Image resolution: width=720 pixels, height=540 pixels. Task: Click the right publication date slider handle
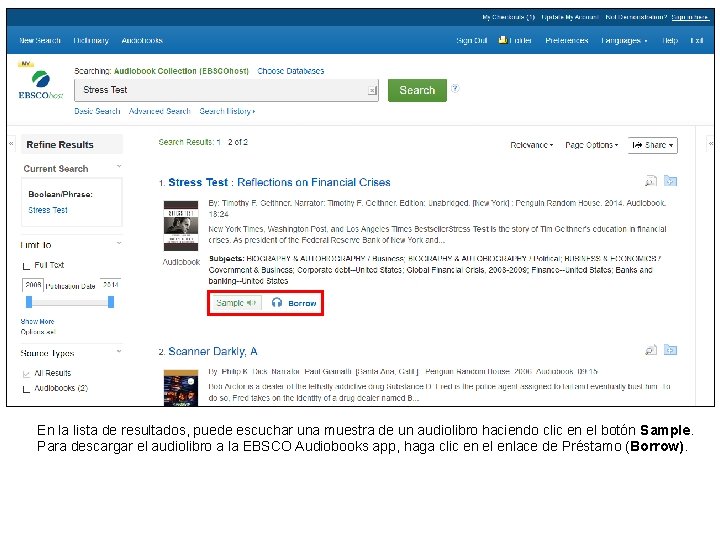[x=111, y=302]
